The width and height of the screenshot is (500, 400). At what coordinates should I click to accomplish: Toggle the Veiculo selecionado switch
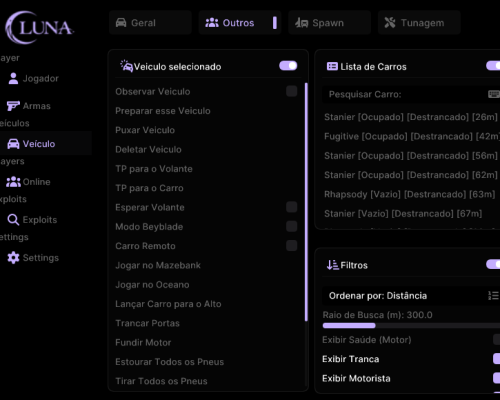coord(288,66)
